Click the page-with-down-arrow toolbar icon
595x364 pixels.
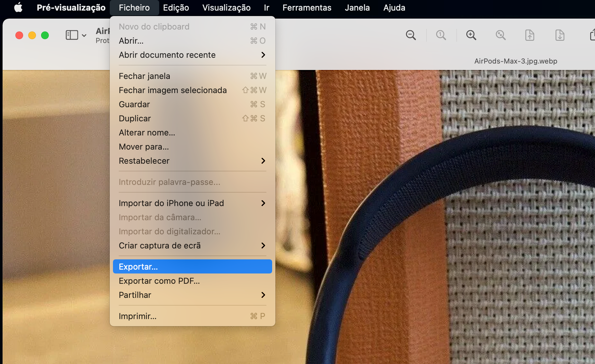(x=560, y=35)
